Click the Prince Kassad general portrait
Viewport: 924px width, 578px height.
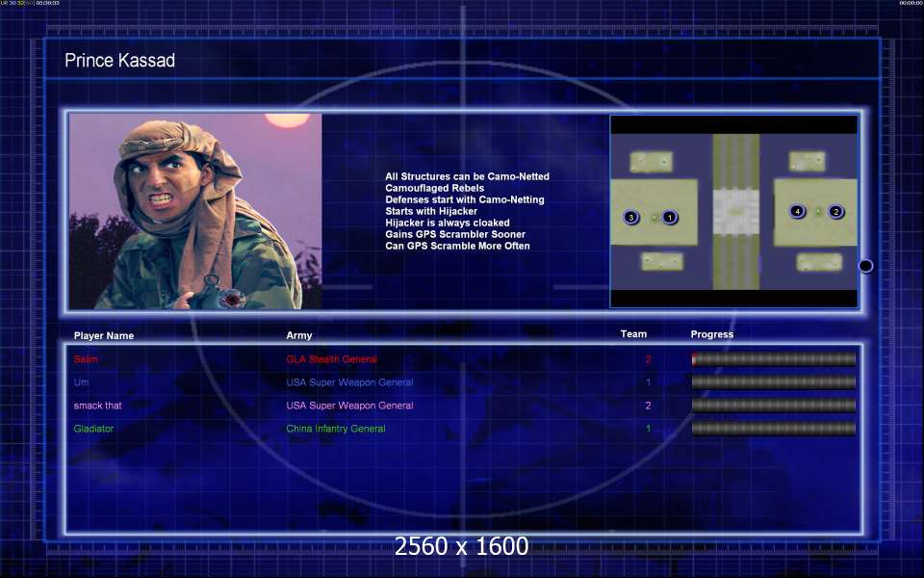(195, 211)
